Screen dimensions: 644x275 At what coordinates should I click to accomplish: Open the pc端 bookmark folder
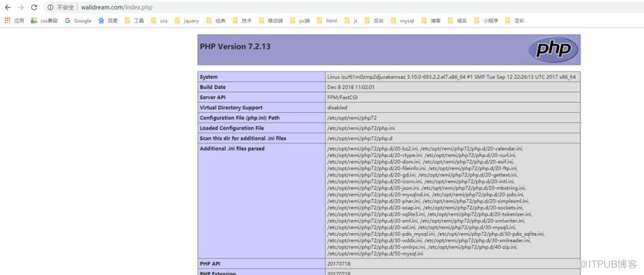pos(300,20)
